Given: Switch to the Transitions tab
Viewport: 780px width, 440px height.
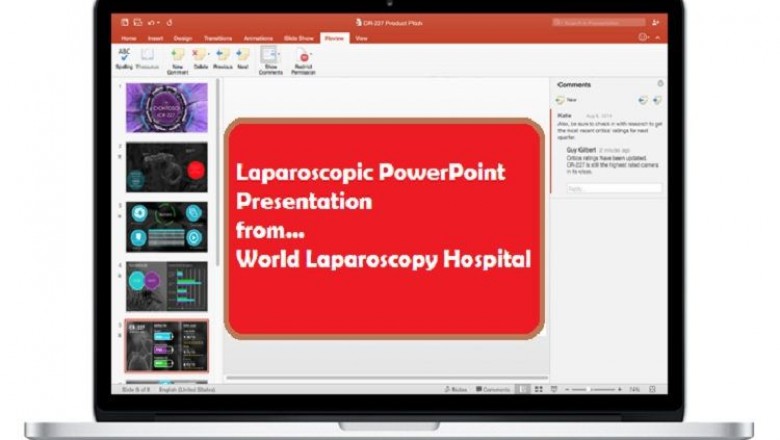Looking at the screenshot, I should point(218,38).
